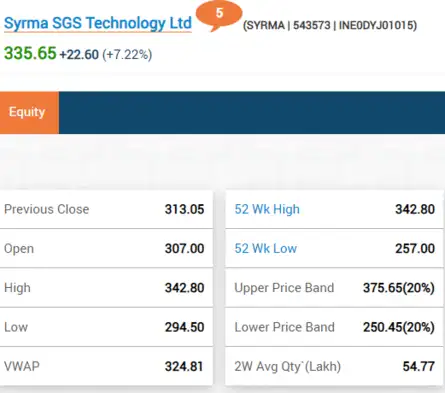445x393 pixels.
Task: Select the current price 335.65
Action: (x=30, y=53)
